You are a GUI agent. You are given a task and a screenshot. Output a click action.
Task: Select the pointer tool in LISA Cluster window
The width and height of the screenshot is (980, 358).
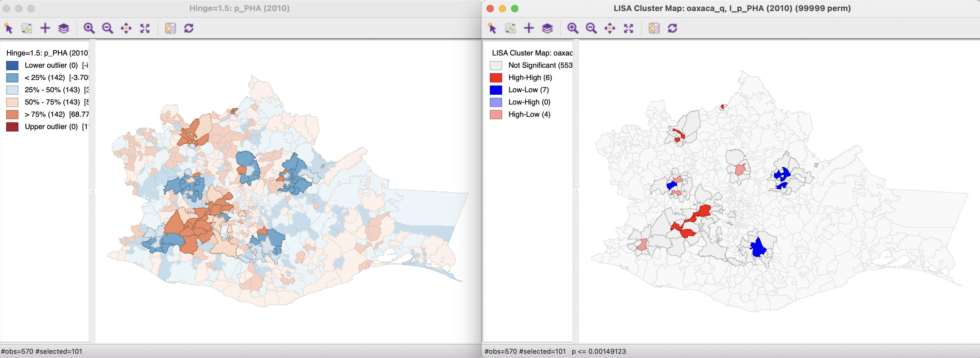click(492, 29)
